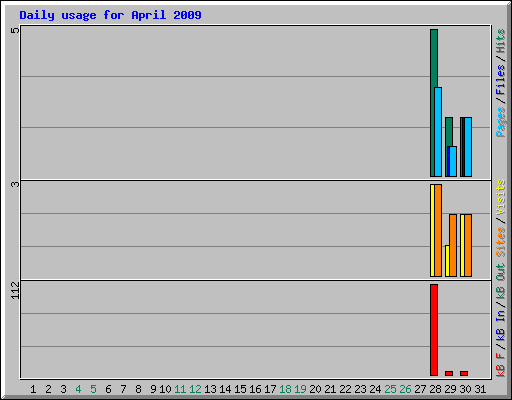Click the tall red kB F bar for day 28
This screenshot has height=400, width=512.
(434, 330)
